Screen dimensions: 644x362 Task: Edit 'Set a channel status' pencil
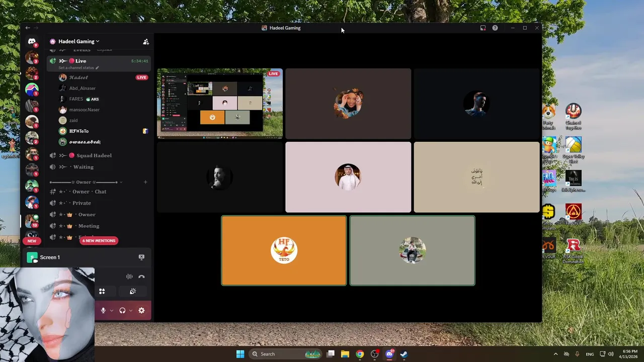97,68
